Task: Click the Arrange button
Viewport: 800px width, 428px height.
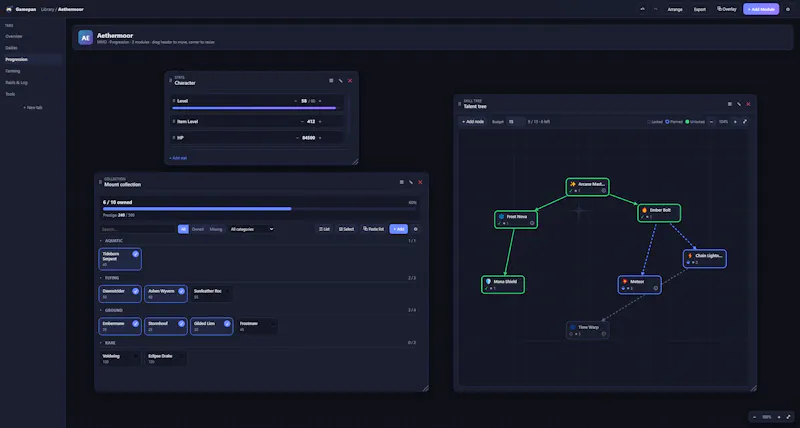Action: click(x=675, y=9)
